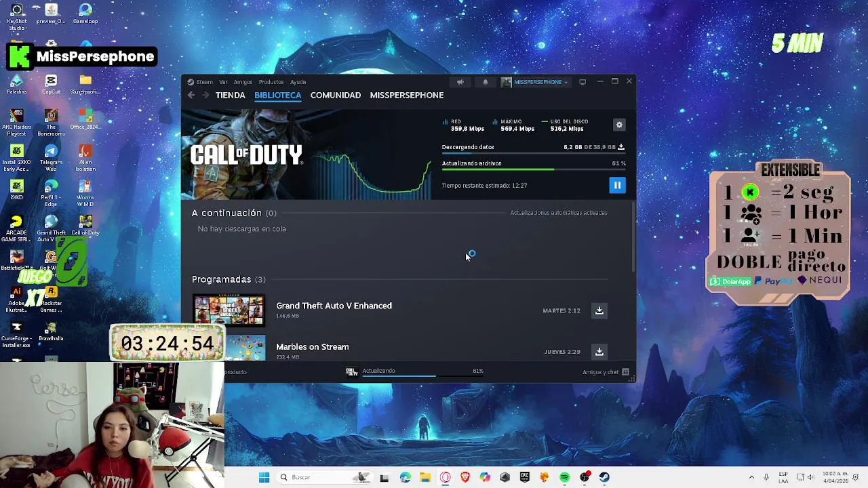The width and height of the screenshot is (868, 488).
Task: Switch to the BIBLIOTECA tab
Action: coord(277,96)
